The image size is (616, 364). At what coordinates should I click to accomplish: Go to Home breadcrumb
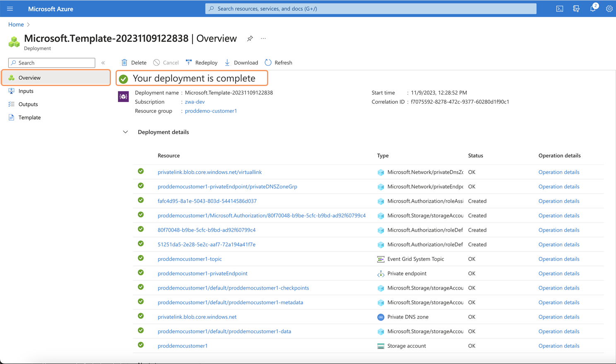coord(16,24)
